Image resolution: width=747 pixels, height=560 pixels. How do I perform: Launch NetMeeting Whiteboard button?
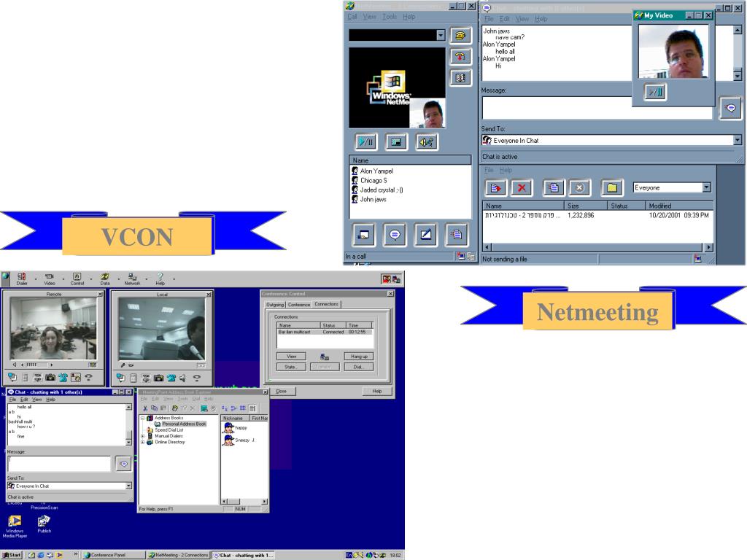tap(425, 234)
